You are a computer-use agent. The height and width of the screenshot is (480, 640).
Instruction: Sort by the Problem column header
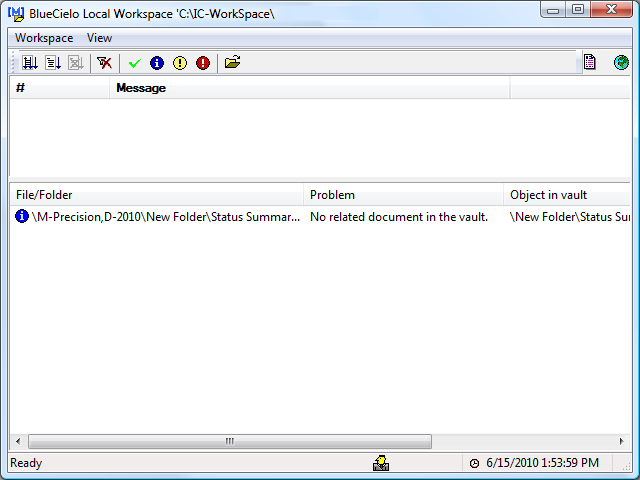coord(403,195)
